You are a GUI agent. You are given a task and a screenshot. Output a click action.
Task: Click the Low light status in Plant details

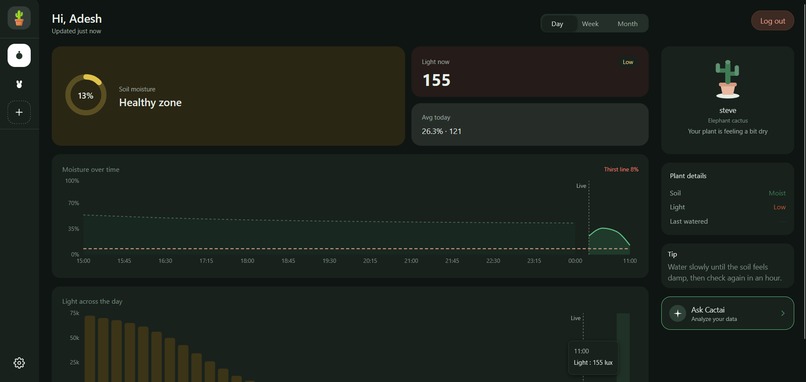[779, 207]
